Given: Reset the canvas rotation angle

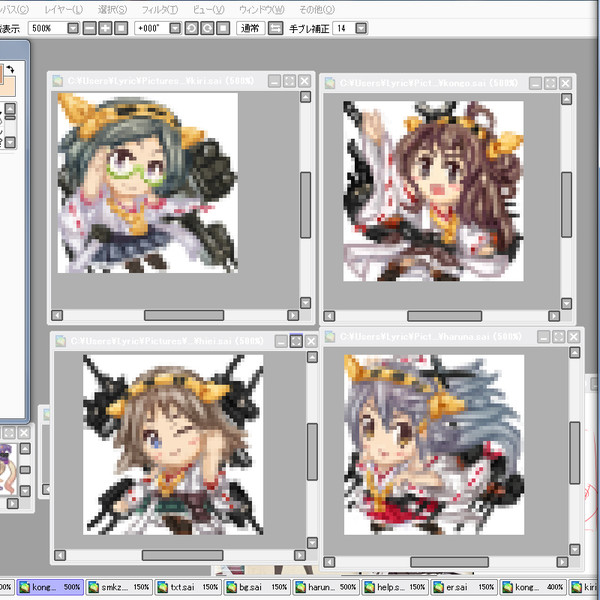Looking at the screenshot, I should pos(222,28).
